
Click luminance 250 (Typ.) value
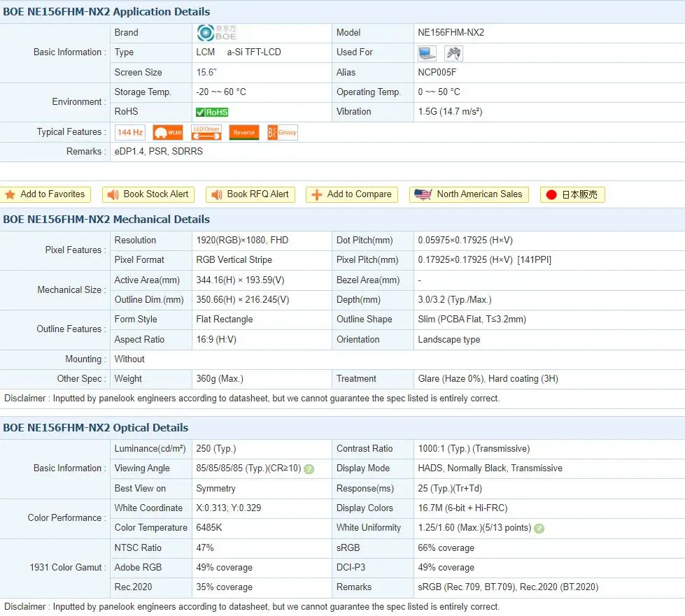[x=216, y=449]
